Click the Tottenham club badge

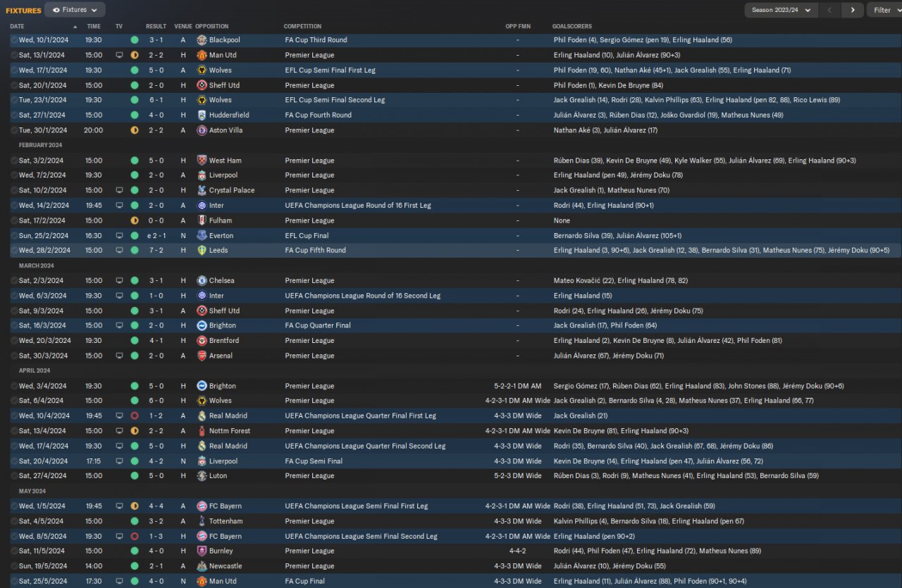pyautogui.click(x=202, y=522)
